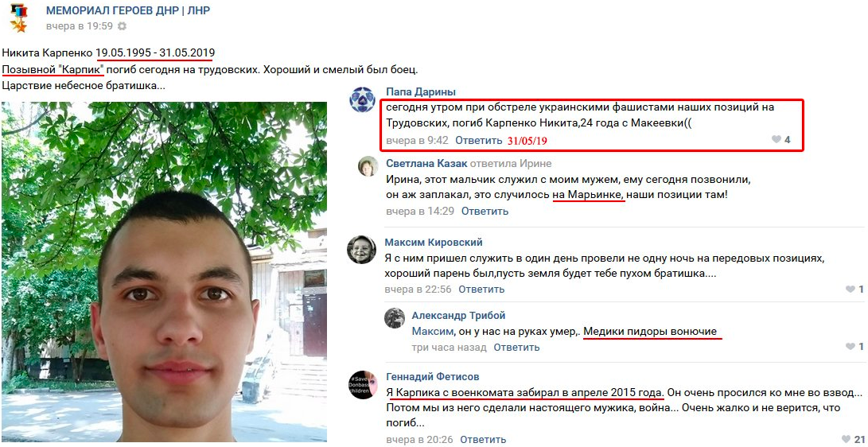868x447 pixels.
Task: Reply to Папа Дарины's comment
Action: 478,141
